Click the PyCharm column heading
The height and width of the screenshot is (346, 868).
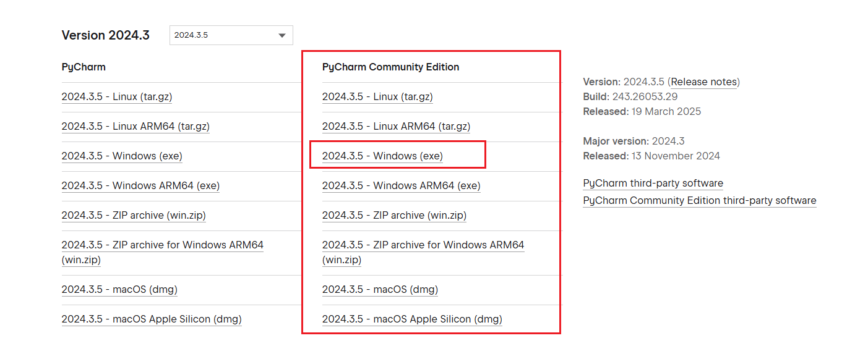point(84,67)
